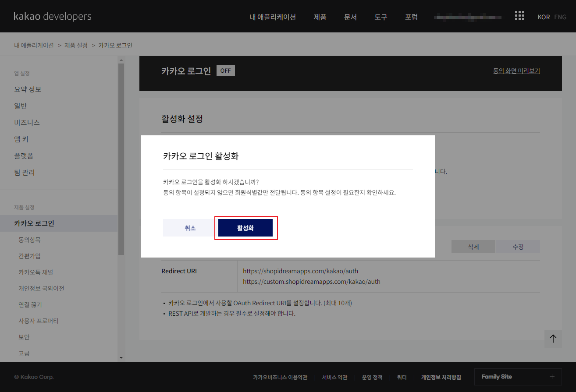This screenshot has height=392, width=576.
Task: Open 도구 menu in top navigation
Action: (381, 17)
